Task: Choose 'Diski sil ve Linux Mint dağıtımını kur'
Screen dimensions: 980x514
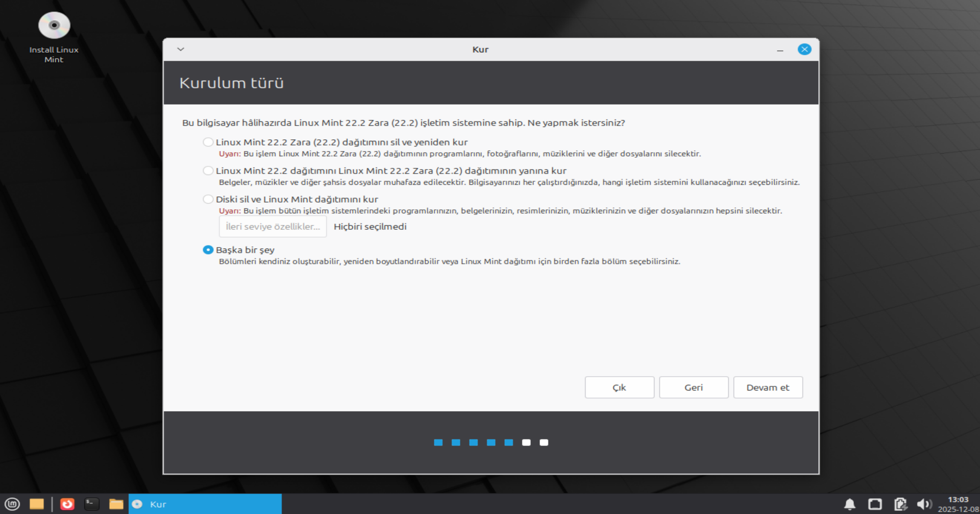Action: click(208, 200)
